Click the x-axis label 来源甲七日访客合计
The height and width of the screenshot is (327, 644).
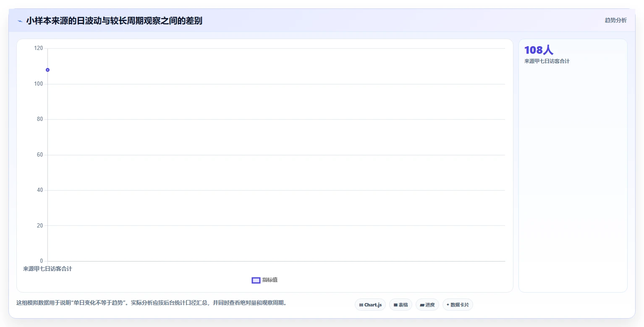[x=47, y=269]
